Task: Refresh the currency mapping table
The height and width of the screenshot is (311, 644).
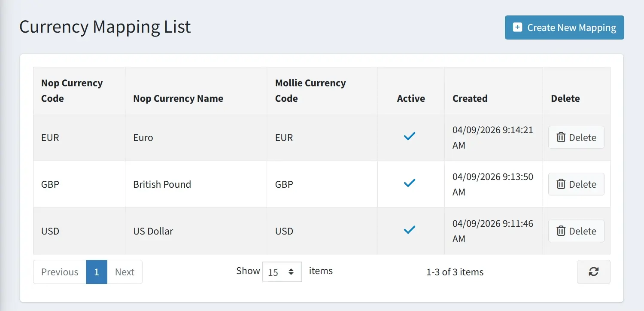Action: click(593, 272)
